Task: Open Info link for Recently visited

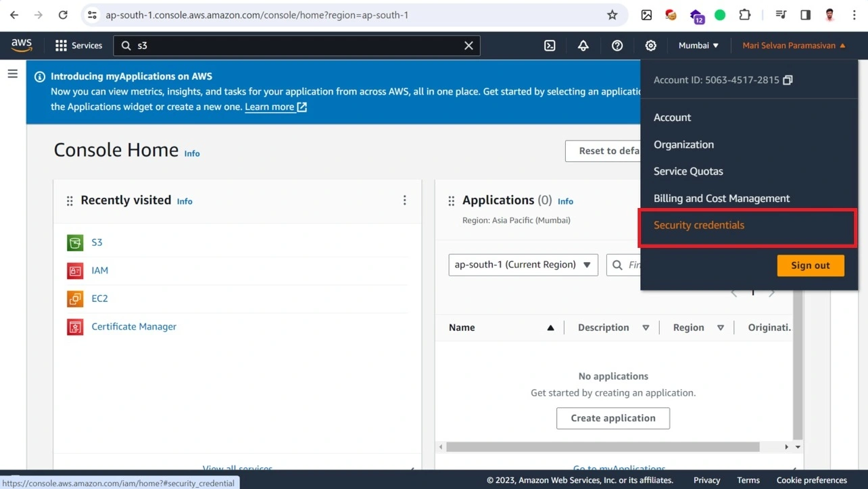Action: point(185,201)
